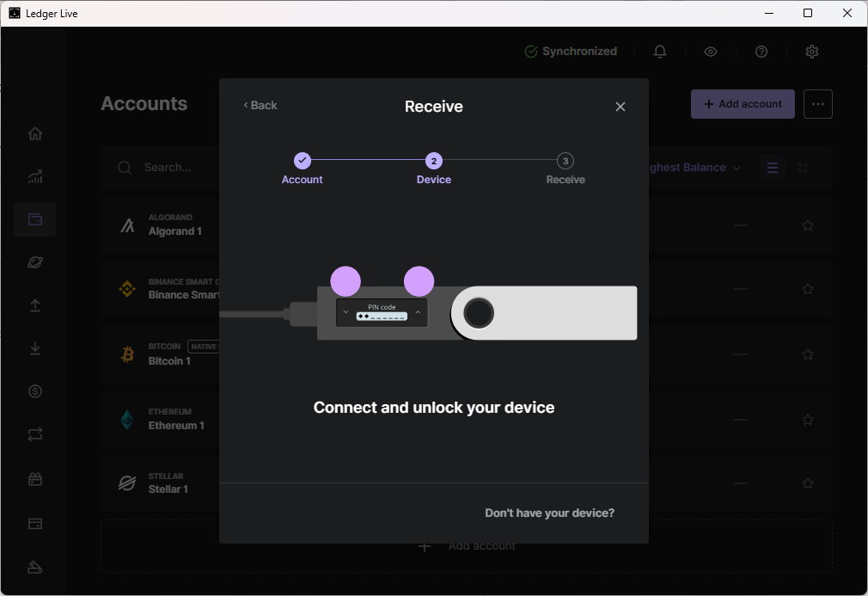Star the Stellar 1 account
868x596 pixels.
pyautogui.click(x=808, y=483)
